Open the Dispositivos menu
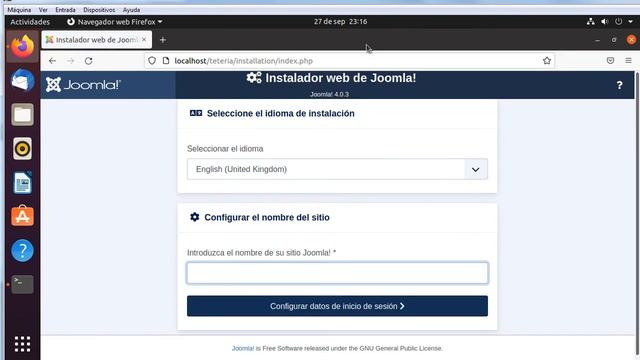 [x=99, y=10]
